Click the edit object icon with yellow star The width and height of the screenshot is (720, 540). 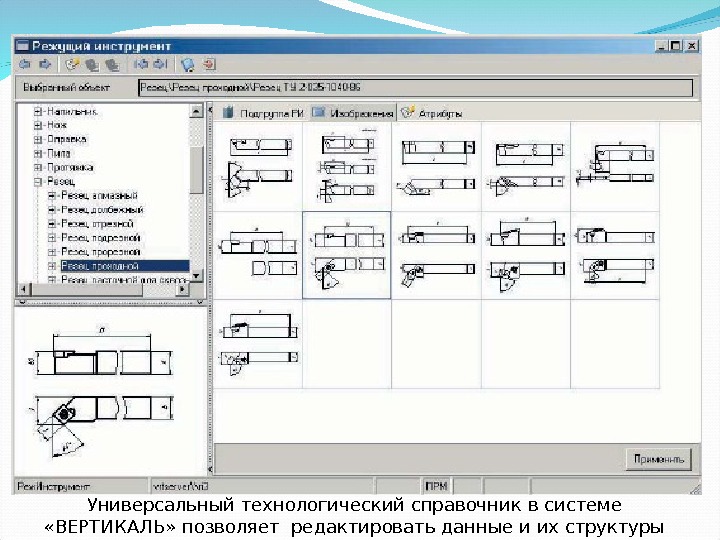tap(73, 64)
